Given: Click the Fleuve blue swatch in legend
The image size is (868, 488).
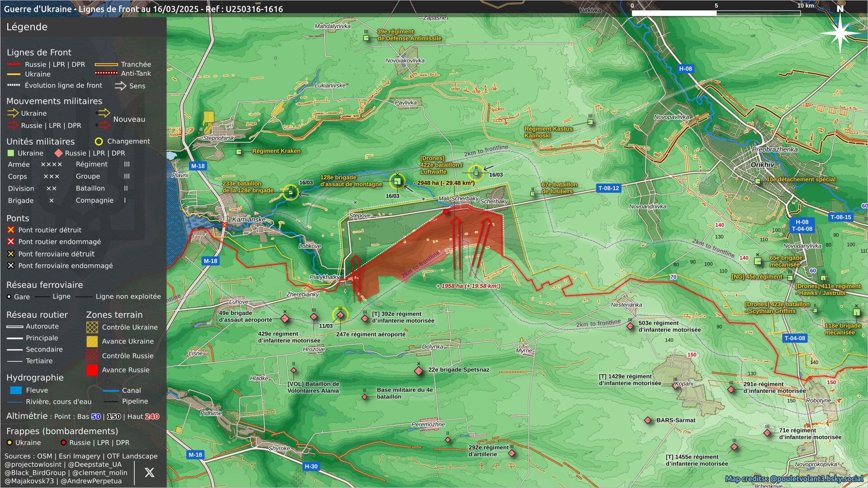Looking at the screenshot, I should [x=16, y=390].
